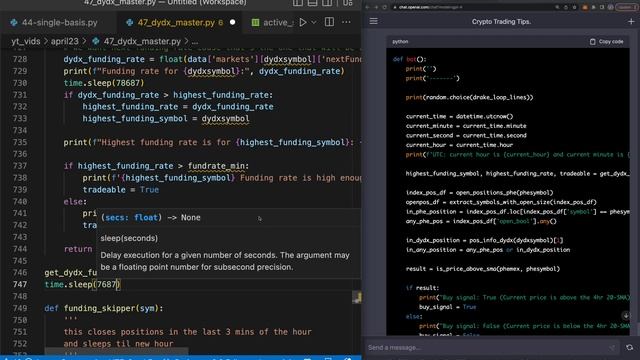Screen dimensions: 640x360
Task: Click the sleep(seconds) tooltip heading
Action: tap(129, 238)
